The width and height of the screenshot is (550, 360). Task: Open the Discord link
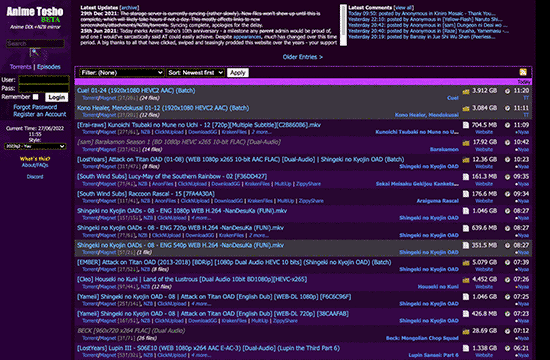(35, 176)
